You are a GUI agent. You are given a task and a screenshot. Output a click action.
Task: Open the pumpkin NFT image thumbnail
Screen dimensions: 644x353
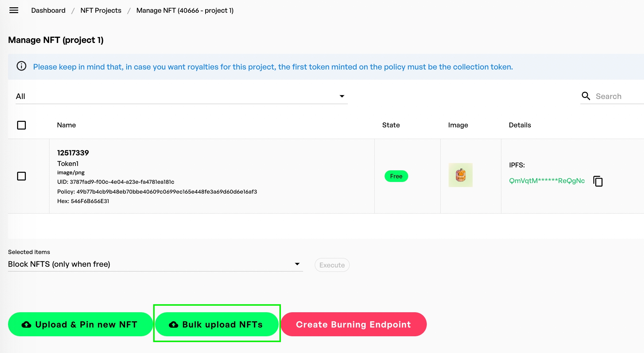pyautogui.click(x=460, y=175)
